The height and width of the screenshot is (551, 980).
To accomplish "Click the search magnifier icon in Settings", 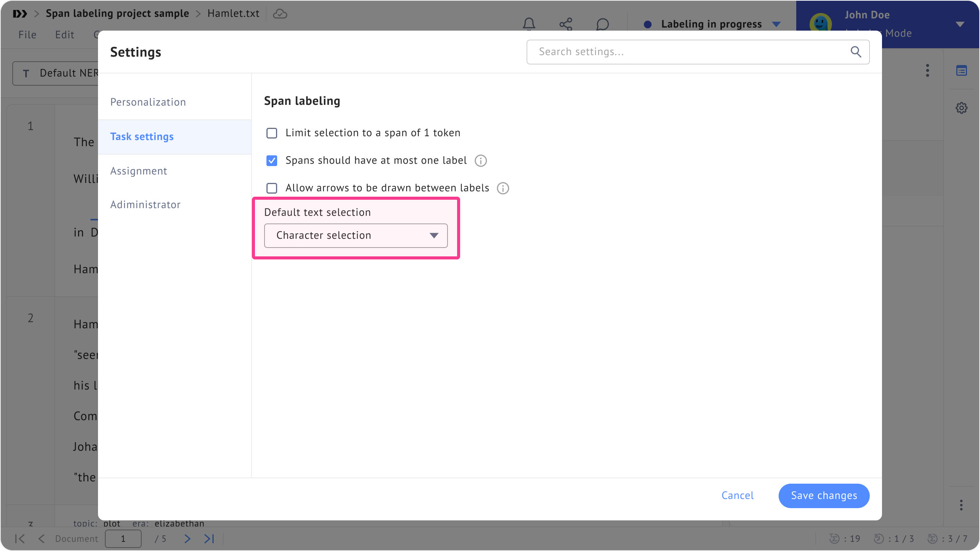I will [856, 52].
